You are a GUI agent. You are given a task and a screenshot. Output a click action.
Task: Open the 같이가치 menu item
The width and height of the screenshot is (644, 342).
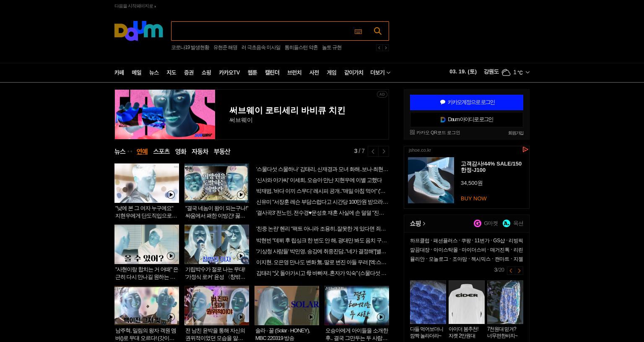point(353,73)
